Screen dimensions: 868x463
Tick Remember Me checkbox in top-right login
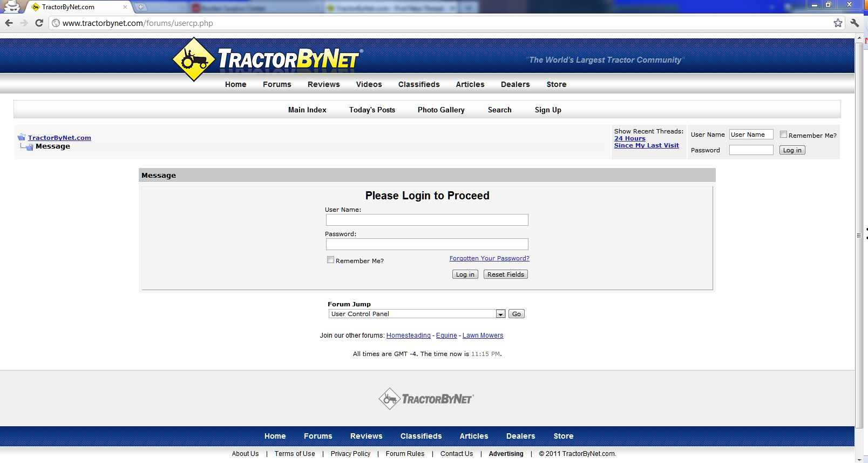783,135
